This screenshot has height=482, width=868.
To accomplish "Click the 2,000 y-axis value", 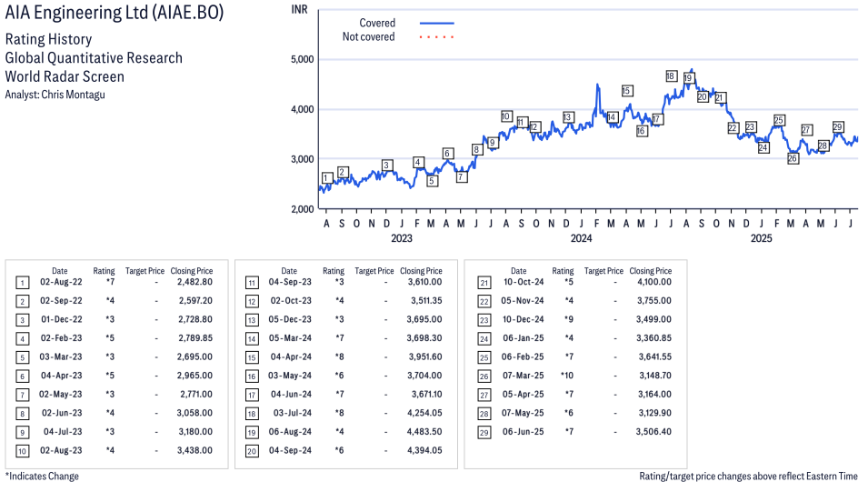I will point(303,209).
